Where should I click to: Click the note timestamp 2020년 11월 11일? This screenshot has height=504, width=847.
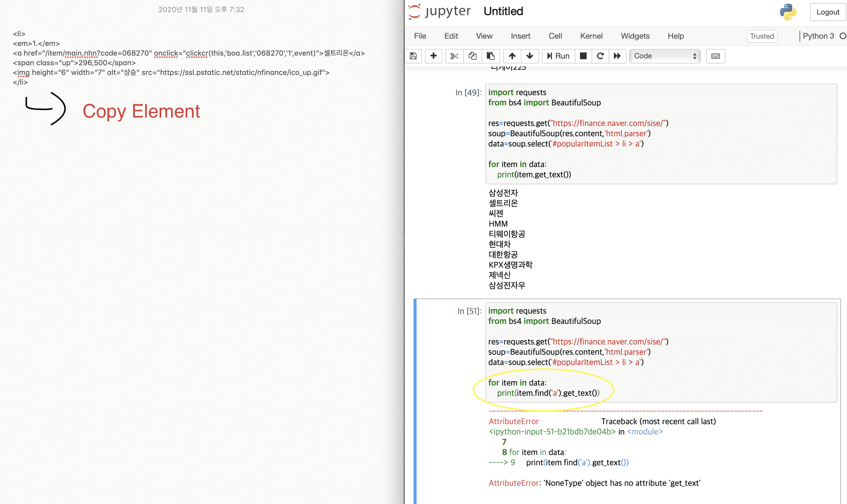(201, 9)
